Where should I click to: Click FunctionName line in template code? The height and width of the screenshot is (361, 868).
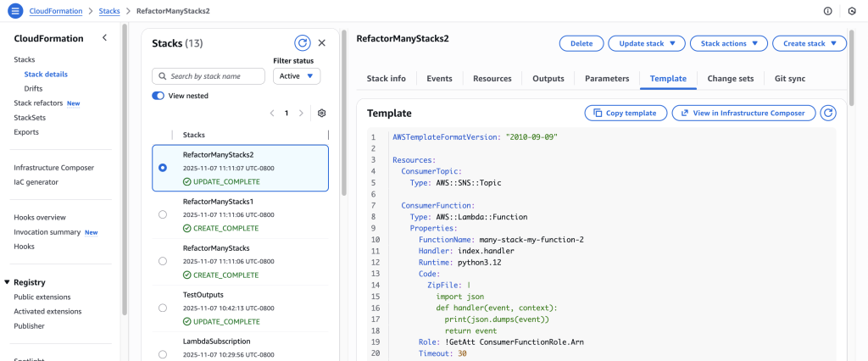click(502, 240)
